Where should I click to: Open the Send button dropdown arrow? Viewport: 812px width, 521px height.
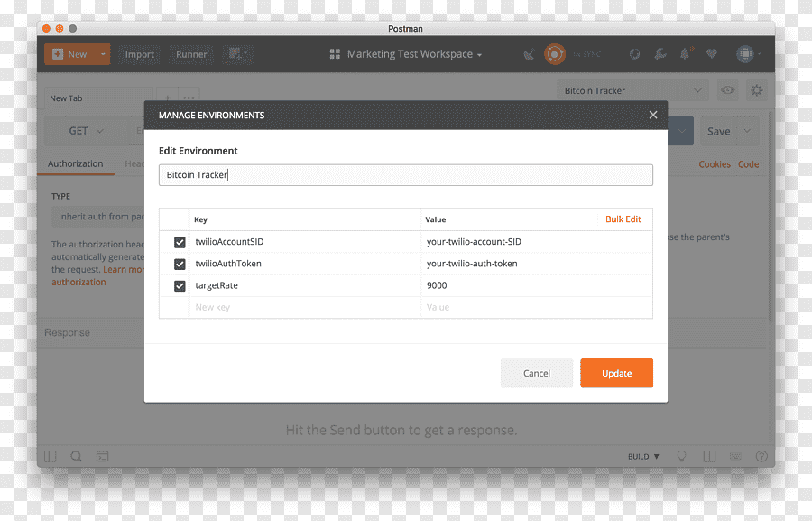pos(682,131)
